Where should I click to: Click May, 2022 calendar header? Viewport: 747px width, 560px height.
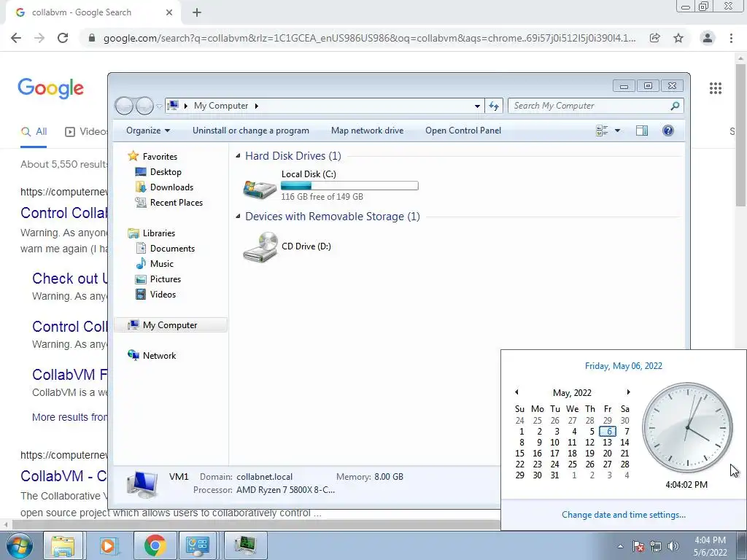point(572,392)
